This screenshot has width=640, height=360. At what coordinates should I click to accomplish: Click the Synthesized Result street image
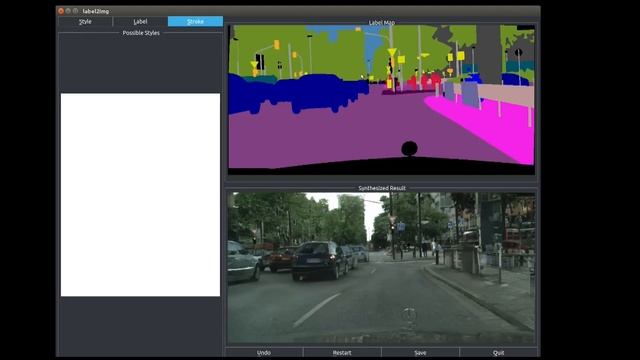381,268
